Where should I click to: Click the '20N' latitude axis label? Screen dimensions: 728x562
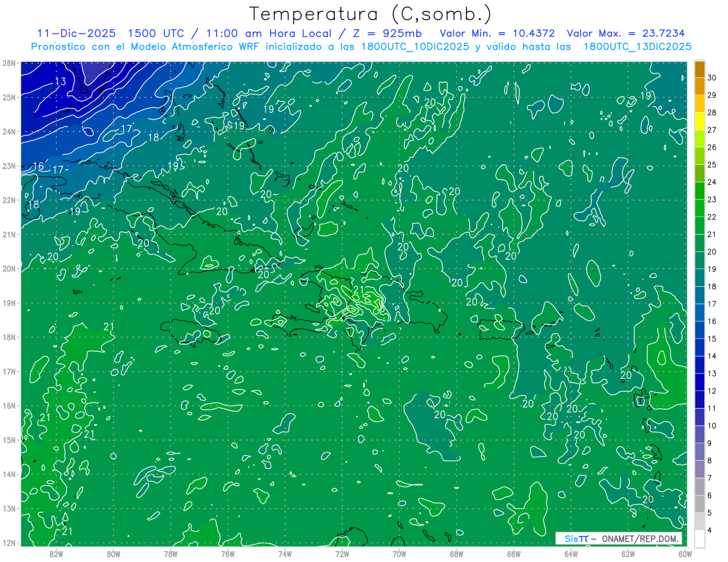[x=8, y=269]
